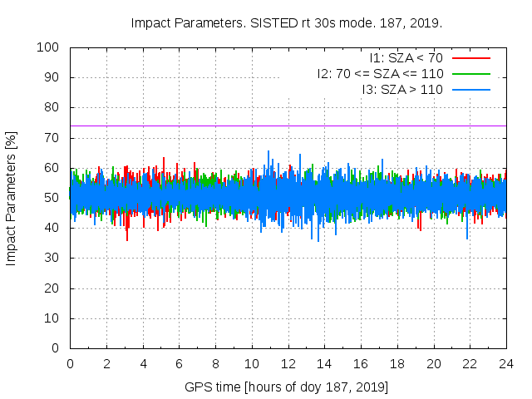Click the y-axis tick label 30
This screenshot has height=399, width=532.
click(50, 259)
